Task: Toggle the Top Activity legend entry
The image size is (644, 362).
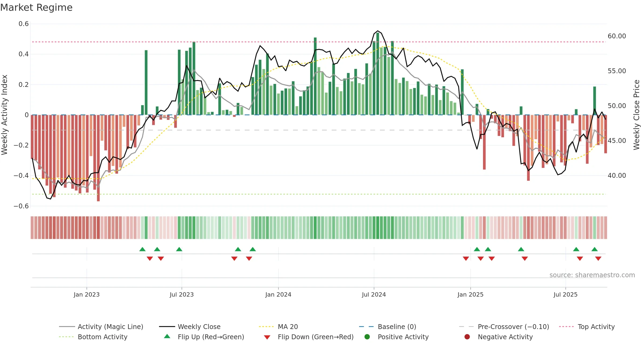Action: [x=587, y=327]
